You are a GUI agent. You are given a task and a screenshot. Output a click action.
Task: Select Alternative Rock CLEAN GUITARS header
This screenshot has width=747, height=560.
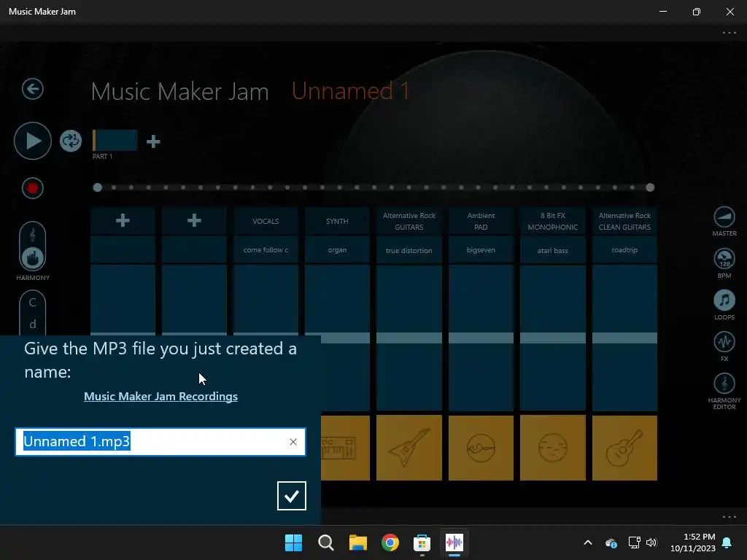[624, 221]
